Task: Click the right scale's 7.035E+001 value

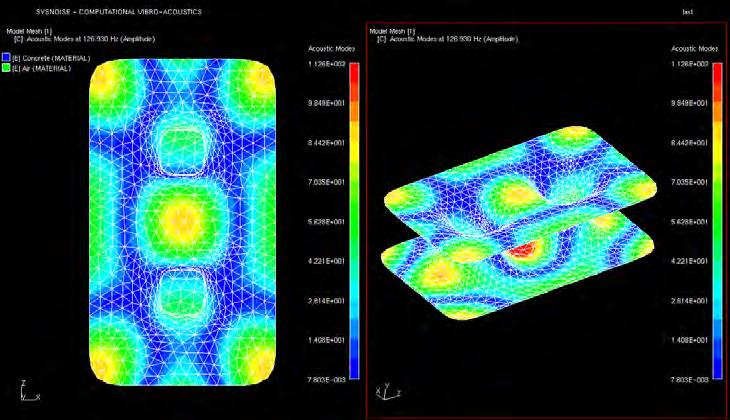Action: (689, 182)
